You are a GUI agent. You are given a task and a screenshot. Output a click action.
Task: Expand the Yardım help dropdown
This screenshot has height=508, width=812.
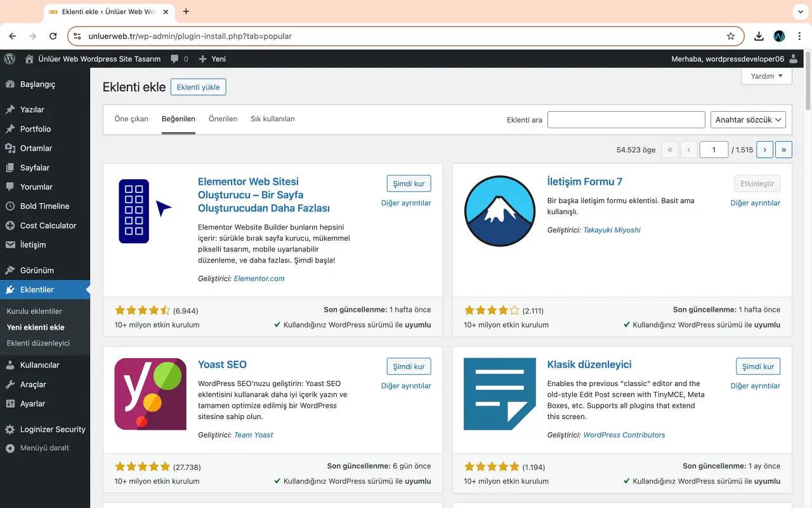point(766,76)
